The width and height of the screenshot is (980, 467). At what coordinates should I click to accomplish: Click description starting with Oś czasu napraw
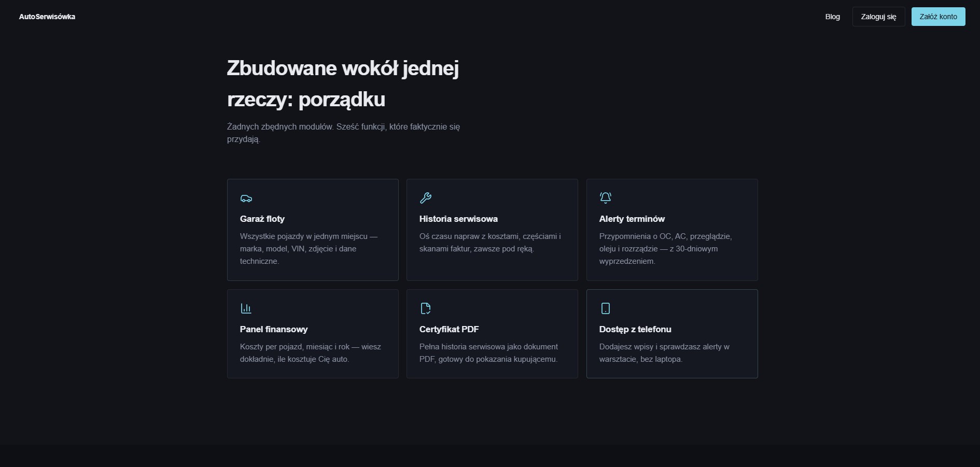coord(490,243)
